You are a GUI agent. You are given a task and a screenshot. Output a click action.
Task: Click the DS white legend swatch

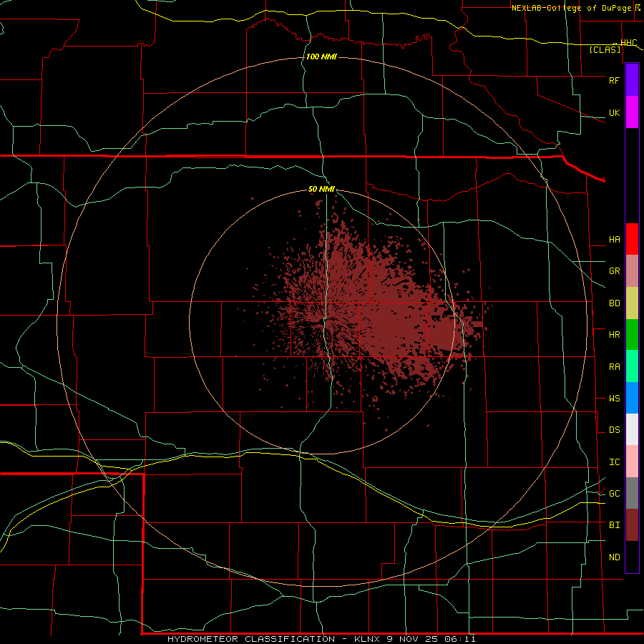coord(632,429)
